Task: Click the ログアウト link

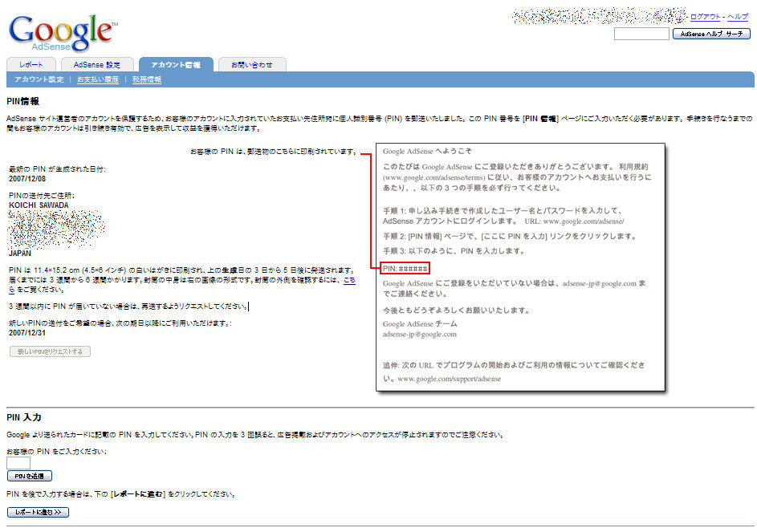Action: coord(705,17)
